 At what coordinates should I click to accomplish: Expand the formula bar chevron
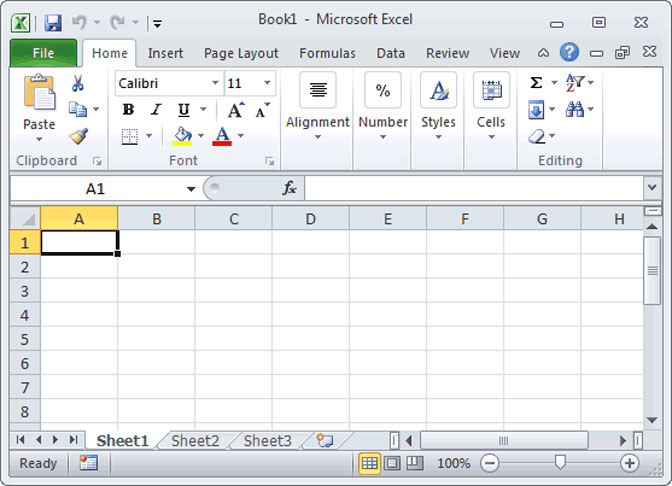652,187
